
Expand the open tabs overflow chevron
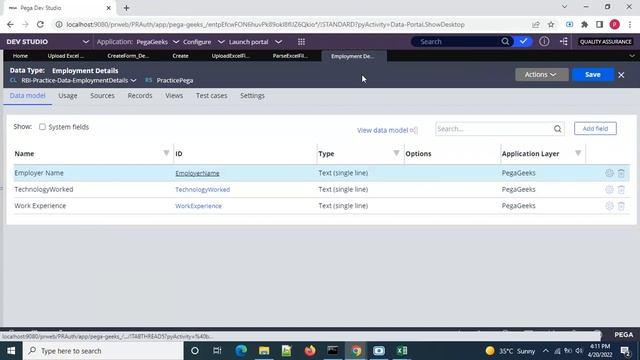pos(632,56)
